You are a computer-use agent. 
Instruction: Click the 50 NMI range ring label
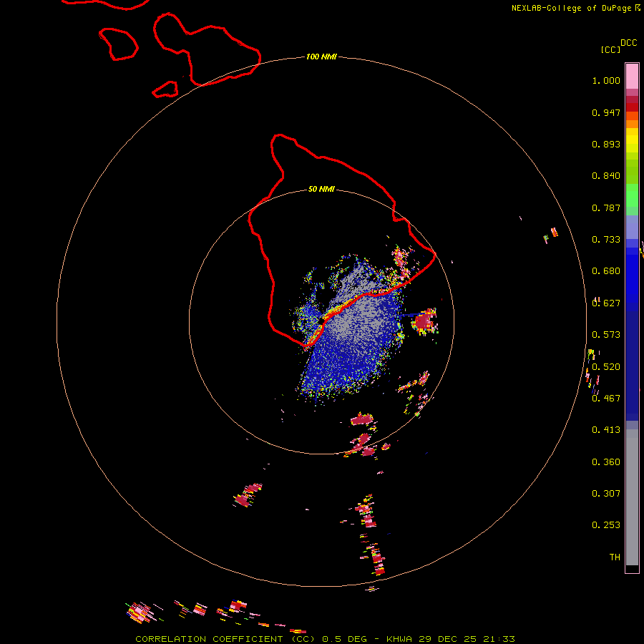click(321, 189)
